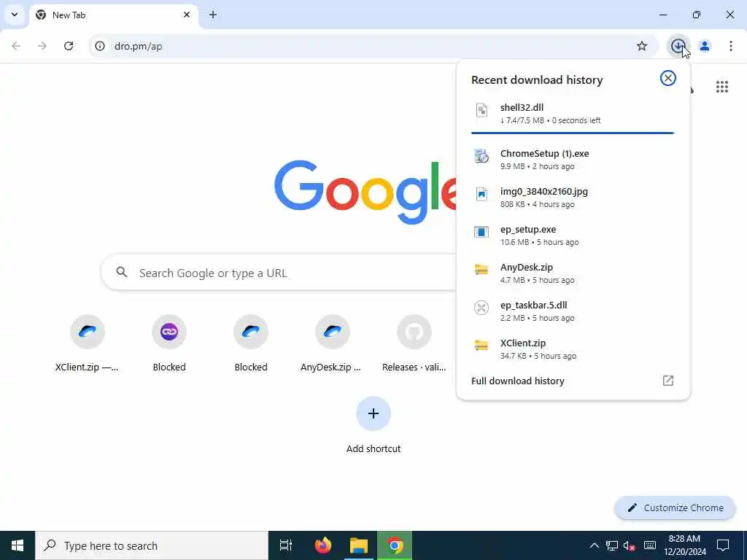Open the AnyDesk.zip download entry in history
747x560 pixels.
click(x=573, y=273)
